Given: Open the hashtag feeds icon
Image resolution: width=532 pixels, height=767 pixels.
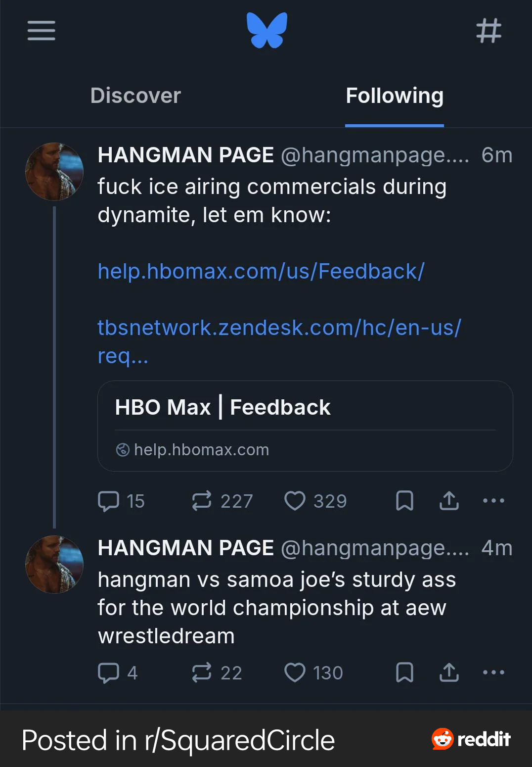Looking at the screenshot, I should tap(488, 31).
